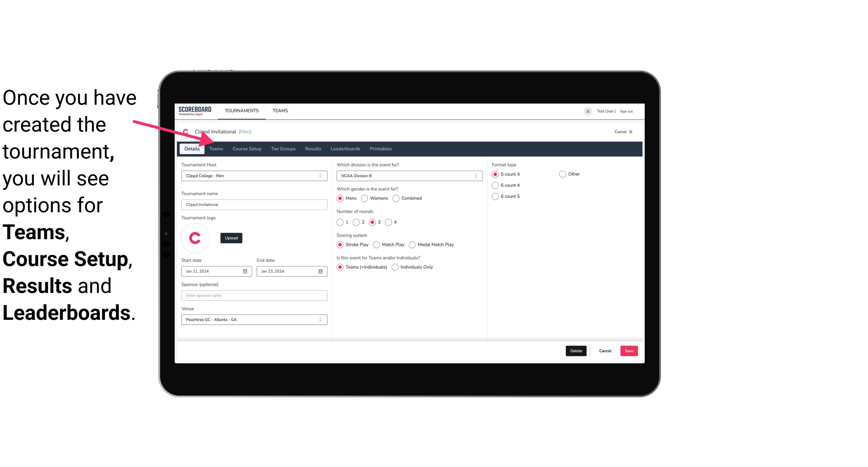
Task: Click the venue dropdown arrow icon
Action: pos(321,319)
